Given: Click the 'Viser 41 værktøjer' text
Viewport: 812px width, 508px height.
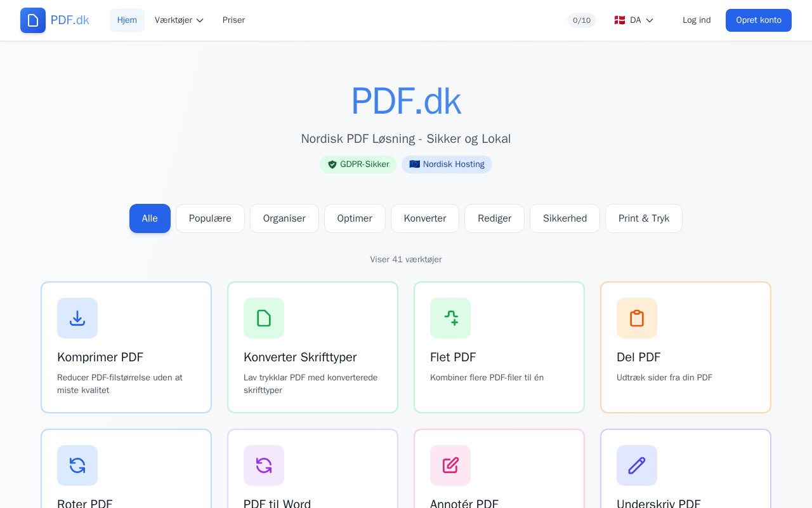Looking at the screenshot, I should (x=406, y=260).
